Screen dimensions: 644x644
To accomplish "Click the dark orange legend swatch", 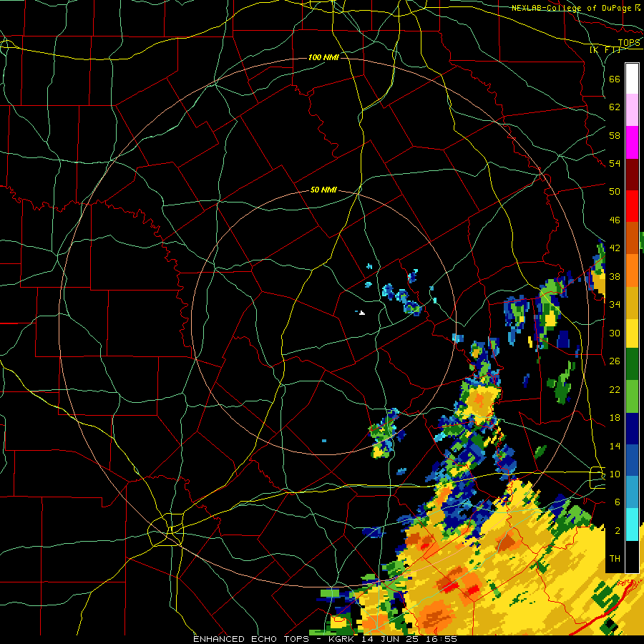I will pos(632,238).
